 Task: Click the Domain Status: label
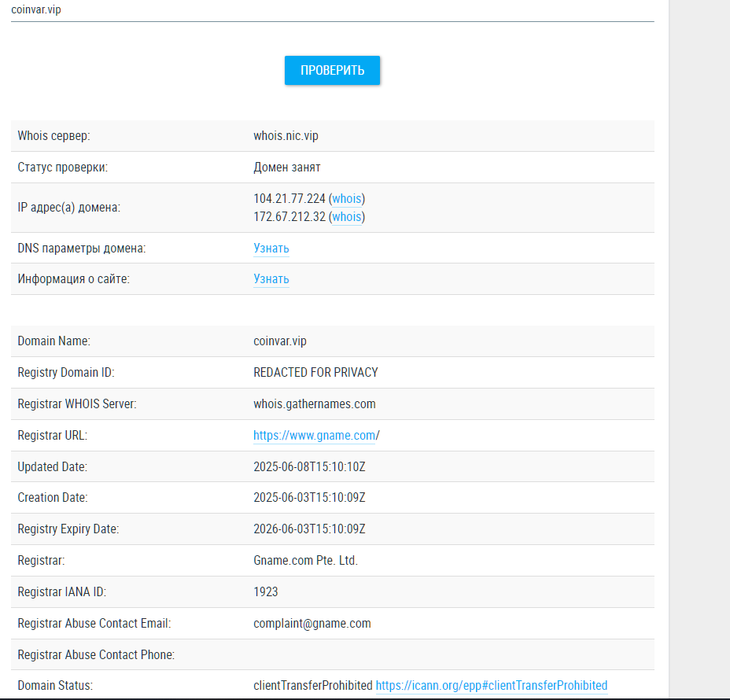coord(55,686)
